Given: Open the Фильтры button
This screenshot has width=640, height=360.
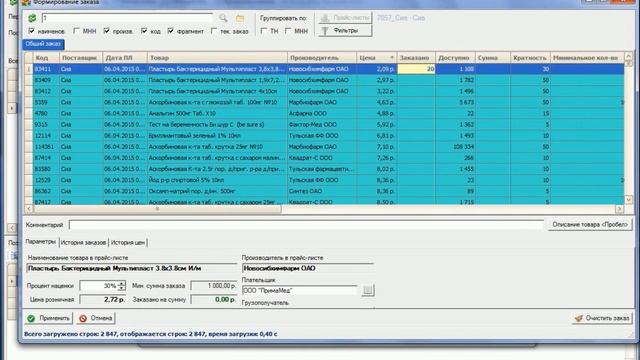Looking at the screenshot, I should pyautogui.click(x=345, y=31).
